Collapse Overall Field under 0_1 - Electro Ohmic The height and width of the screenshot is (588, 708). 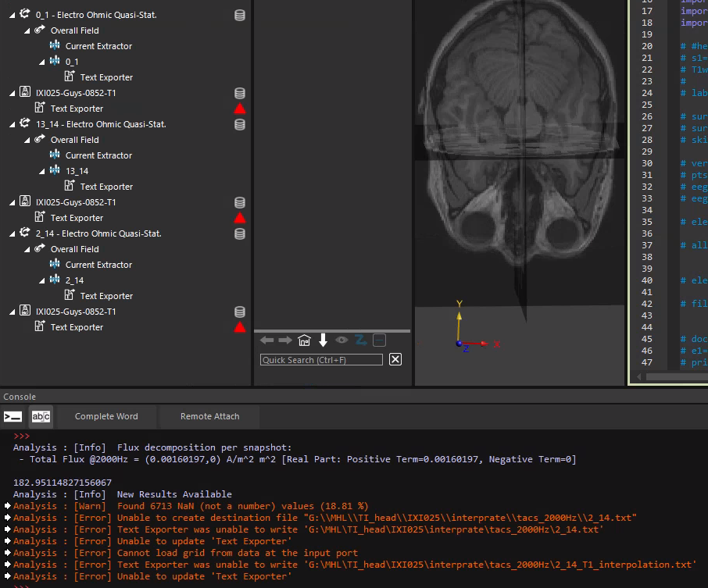27,31
